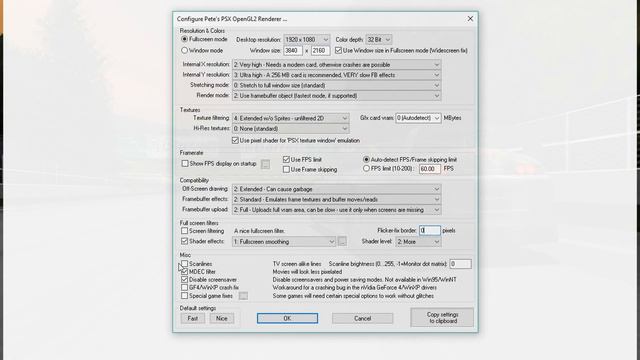Viewport: 640px width, 360px height.
Task: Select Window mode radio button
Action: coord(184,51)
